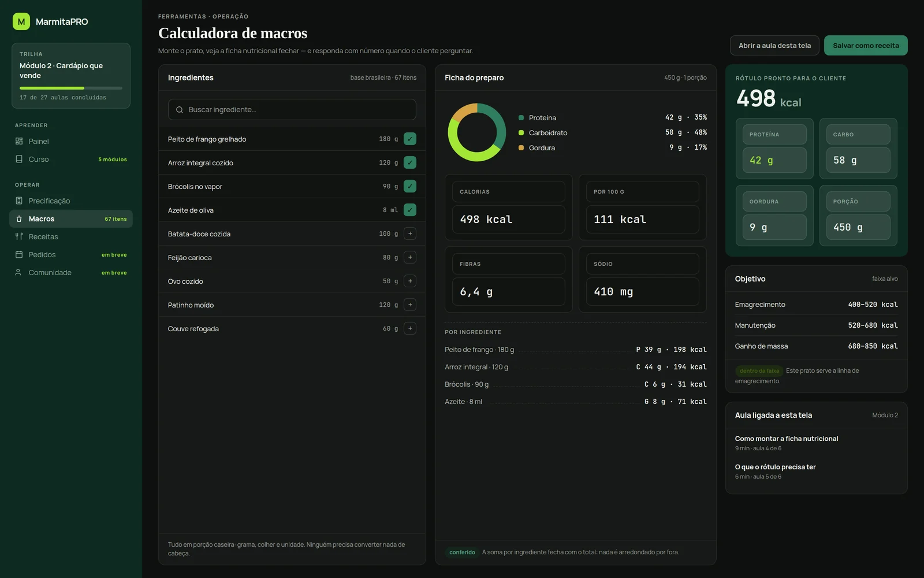
Task: Click the search magnifier icon
Action: 180,110
